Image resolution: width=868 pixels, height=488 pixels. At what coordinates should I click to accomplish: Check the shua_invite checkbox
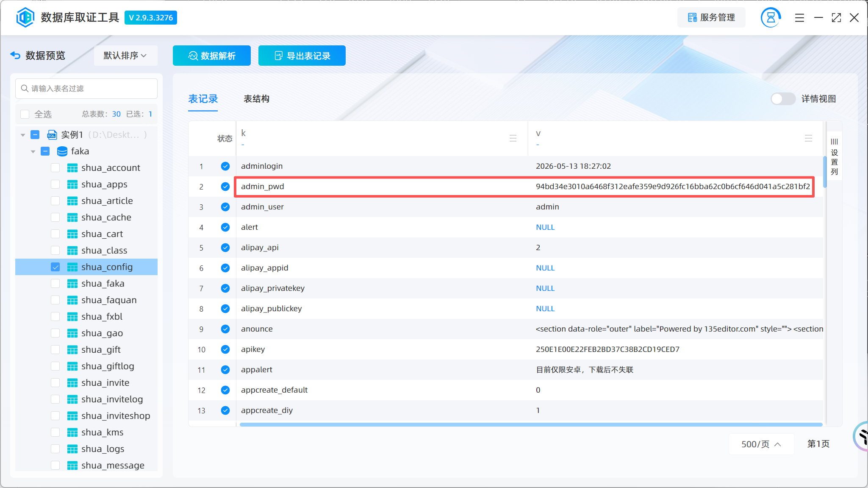pyautogui.click(x=55, y=383)
